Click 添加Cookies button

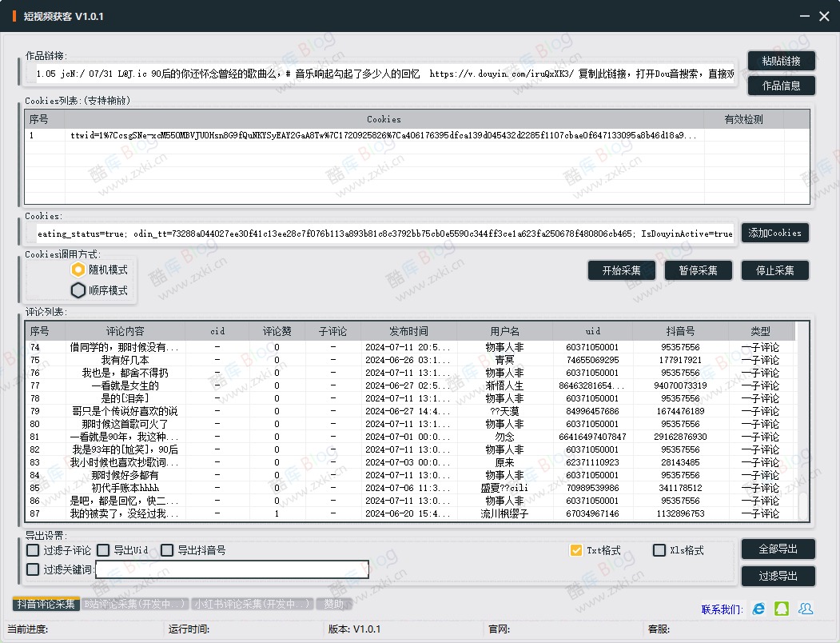point(774,233)
